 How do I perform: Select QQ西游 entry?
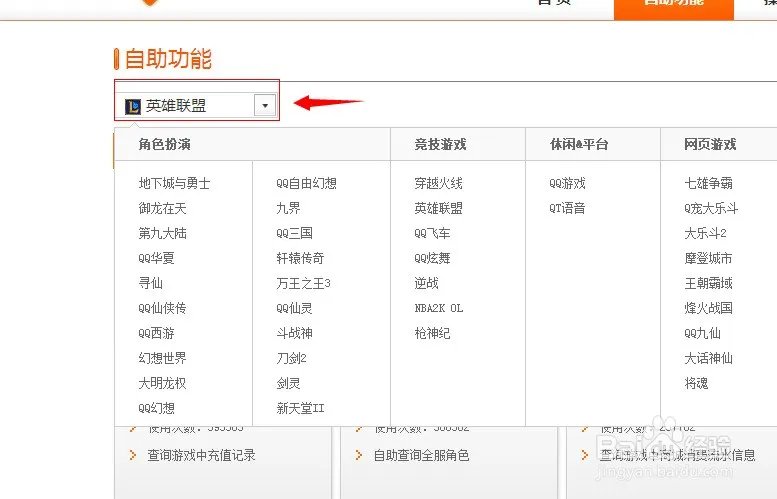click(157, 333)
